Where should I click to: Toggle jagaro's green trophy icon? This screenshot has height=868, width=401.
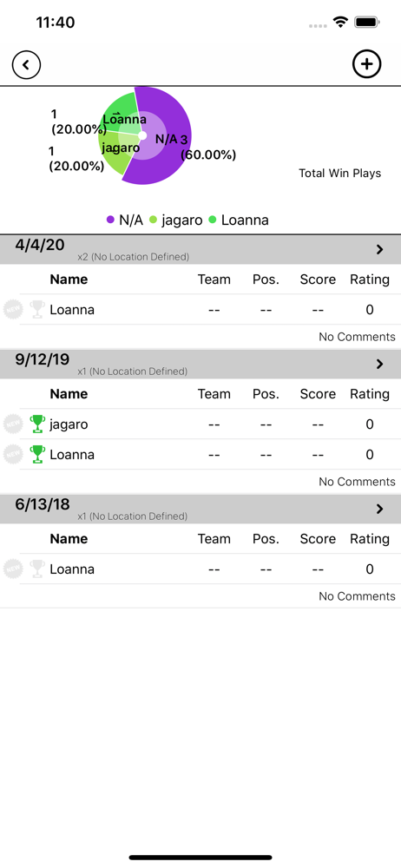point(37,424)
